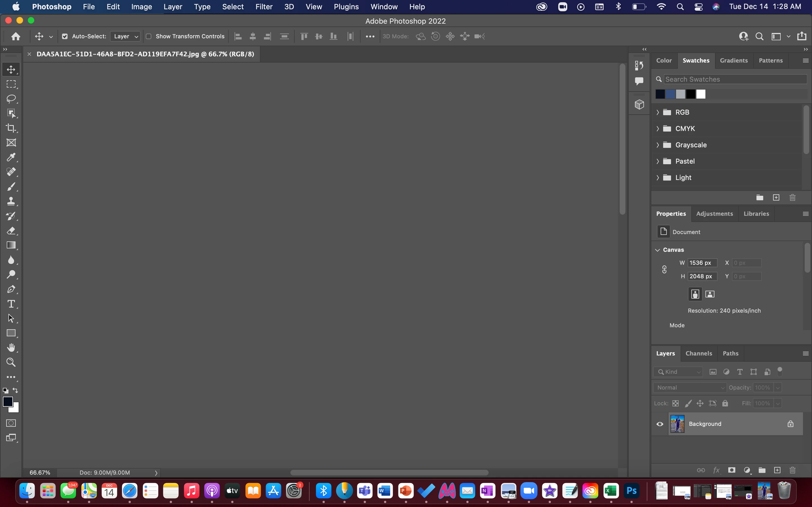Select the Eraser tool
The height and width of the screenshot is (507, 812).
tap(11, 231)
